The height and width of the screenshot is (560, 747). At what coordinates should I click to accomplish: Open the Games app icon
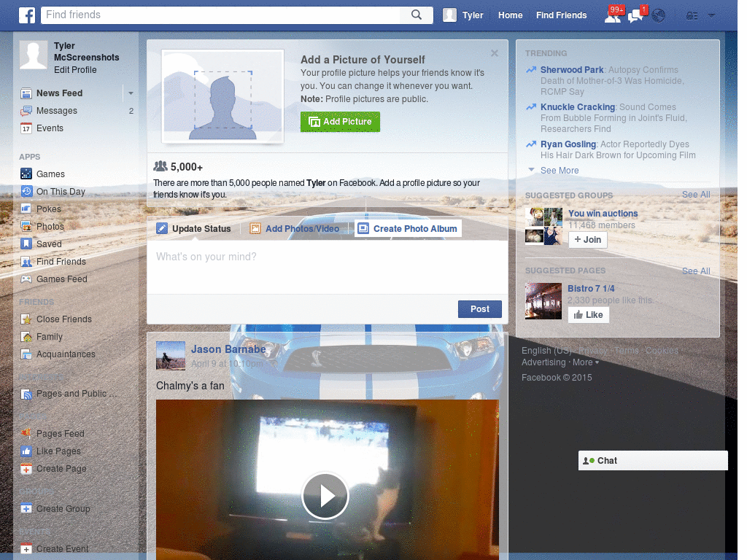click(26, 174)
